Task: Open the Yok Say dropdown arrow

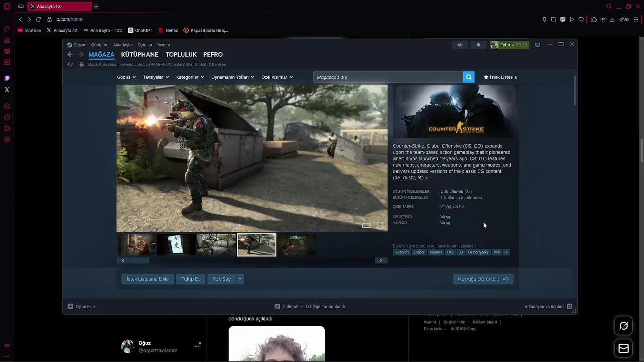Action: point(240,279)
